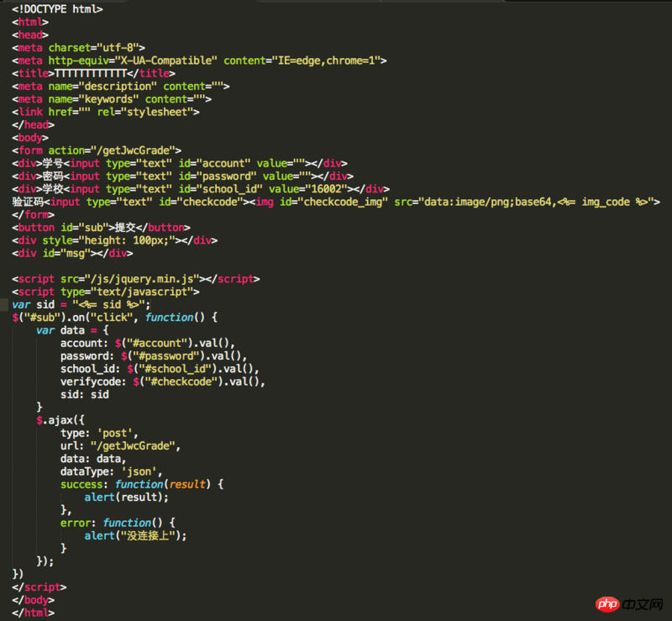Click the link rel stylesheet line
The width and height of the screenshot is (672, 621).
(x=106, y=112)
